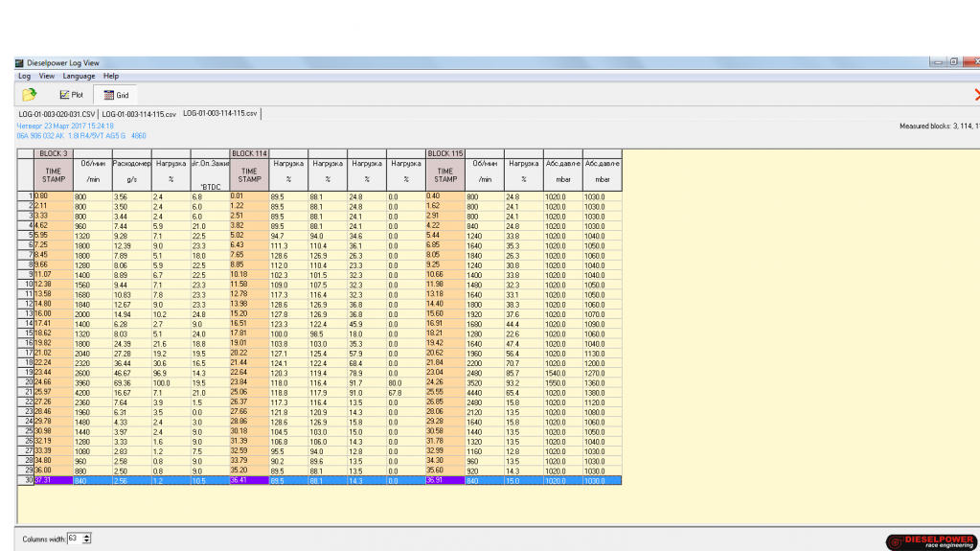Click the Dieselpower app icon in title bar

click(x=19, y=63)
